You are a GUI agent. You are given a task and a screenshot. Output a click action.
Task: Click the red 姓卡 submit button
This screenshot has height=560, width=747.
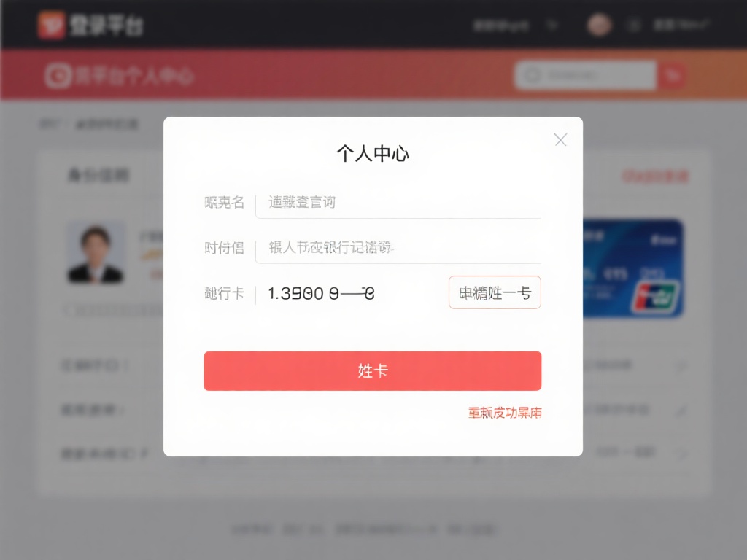373,371
